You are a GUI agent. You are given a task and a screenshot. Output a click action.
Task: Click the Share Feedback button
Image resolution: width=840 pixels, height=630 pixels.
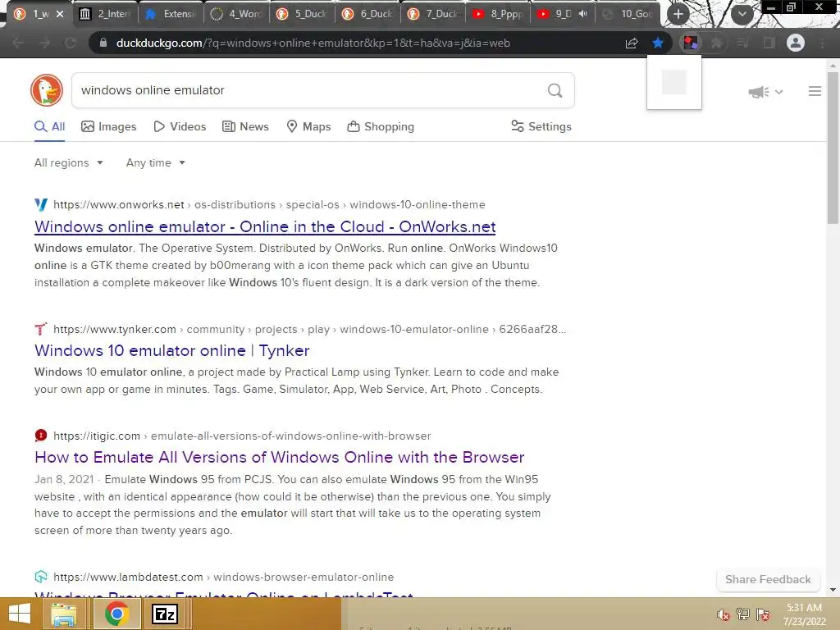768,580
